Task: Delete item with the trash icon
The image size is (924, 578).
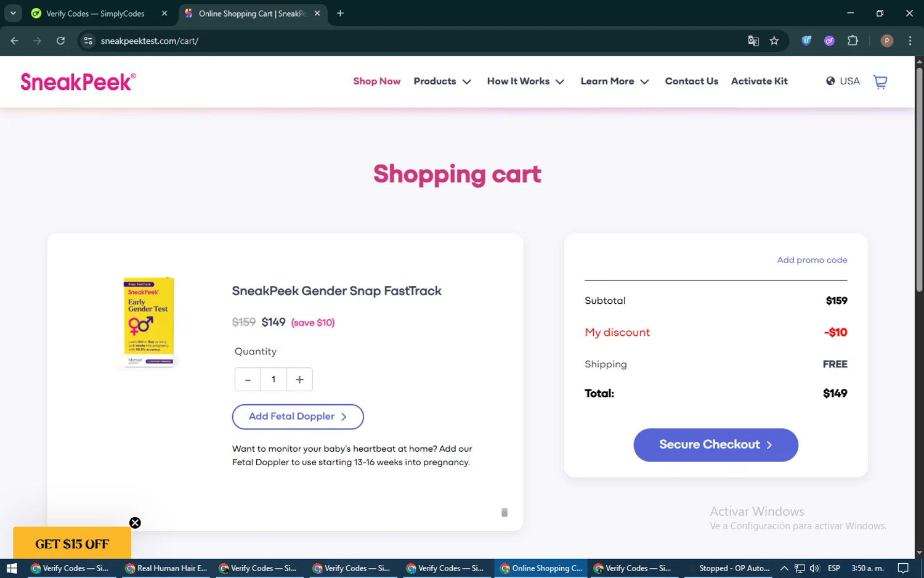Action: click(505, 513)
